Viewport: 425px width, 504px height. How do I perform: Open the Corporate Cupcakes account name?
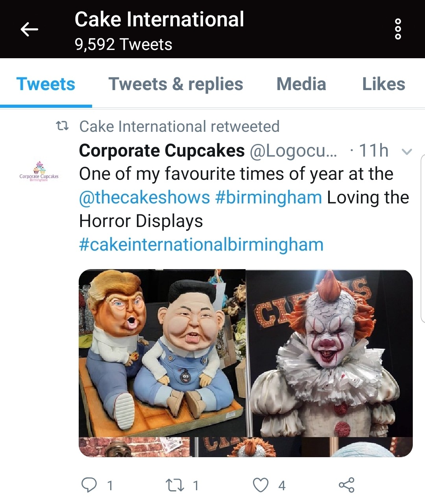coord(162,151)
